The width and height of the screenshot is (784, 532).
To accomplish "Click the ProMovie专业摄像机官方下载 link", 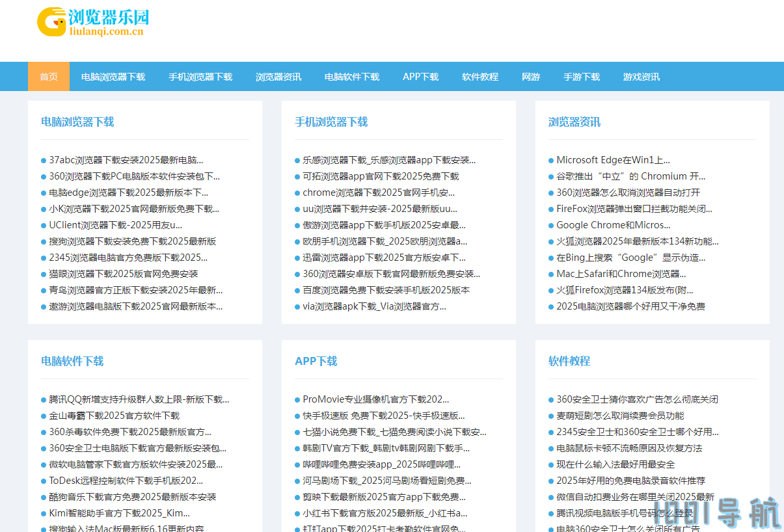I will click(x=376, y=399).
